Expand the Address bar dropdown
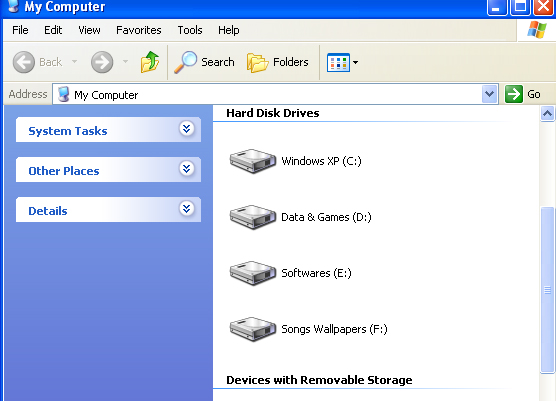The height and width of the screenshot is (401, 556). click(x=489, y=94)
